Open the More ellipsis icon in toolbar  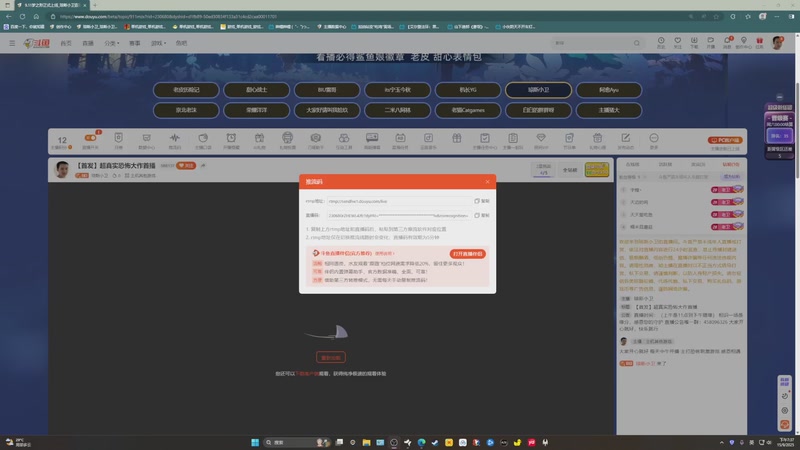pos(654,138)
